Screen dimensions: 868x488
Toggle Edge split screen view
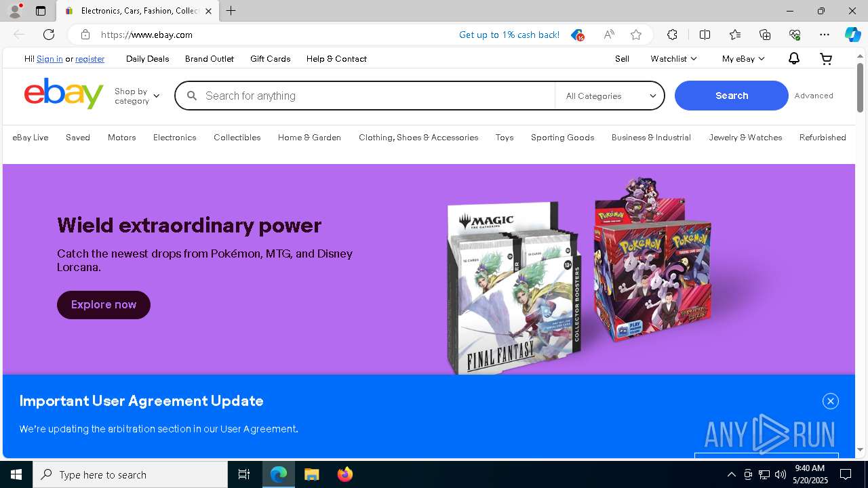pyautogui.click(x=705, y=35)
